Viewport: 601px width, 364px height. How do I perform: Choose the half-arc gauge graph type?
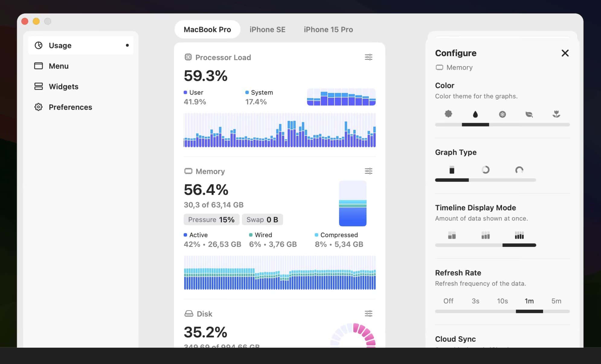(519, 170)
